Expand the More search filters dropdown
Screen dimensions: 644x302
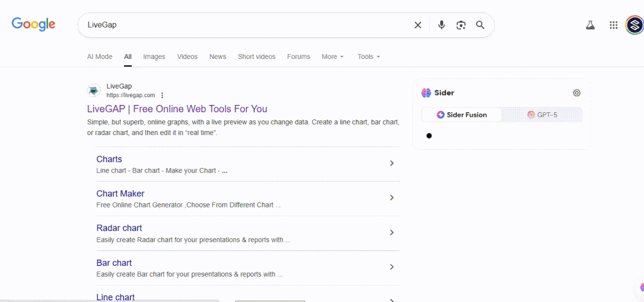(332, 57)
